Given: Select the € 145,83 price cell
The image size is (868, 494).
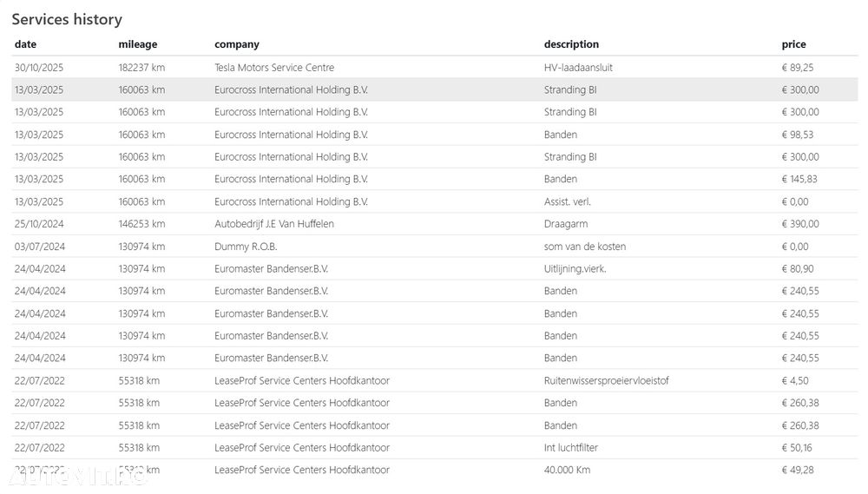Looking at the screenshot, I should [x=799, y=180].
